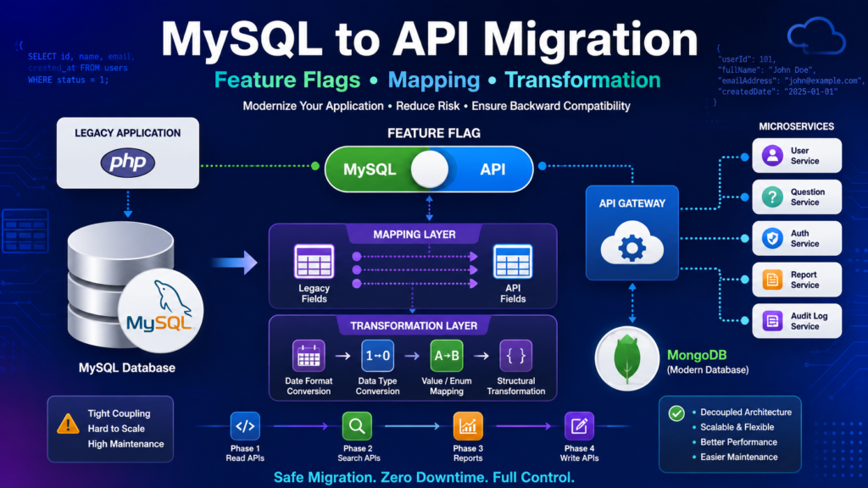This screenshot has height=488, width=868.
Task: Click the 'Modernize Your Application' tagline line
Action: tap(314, 106)
